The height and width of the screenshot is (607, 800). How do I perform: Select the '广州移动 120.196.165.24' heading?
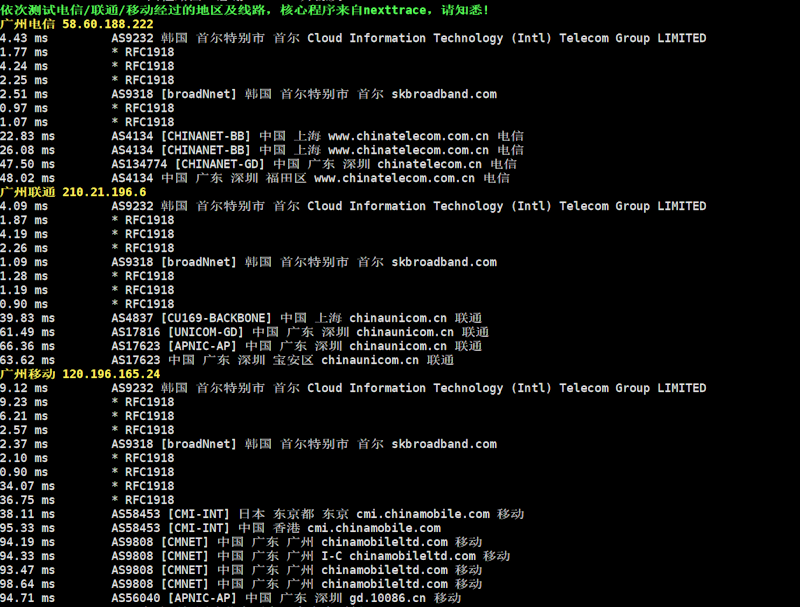80,374
